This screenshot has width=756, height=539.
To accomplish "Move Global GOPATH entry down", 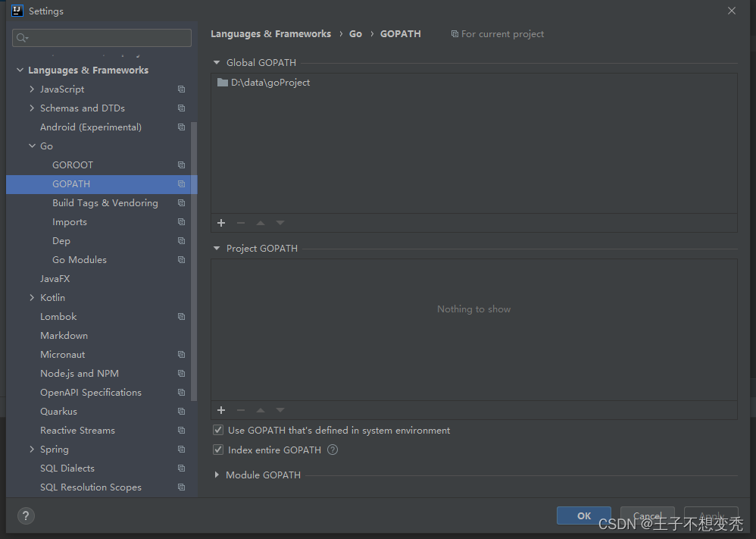I will click(280, 223).
